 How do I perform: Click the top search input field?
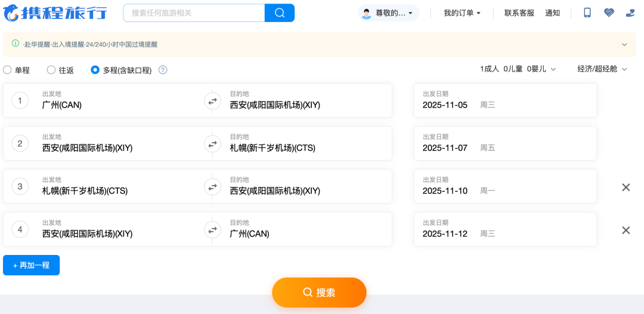pyautogui.click(x=194, y=13)
